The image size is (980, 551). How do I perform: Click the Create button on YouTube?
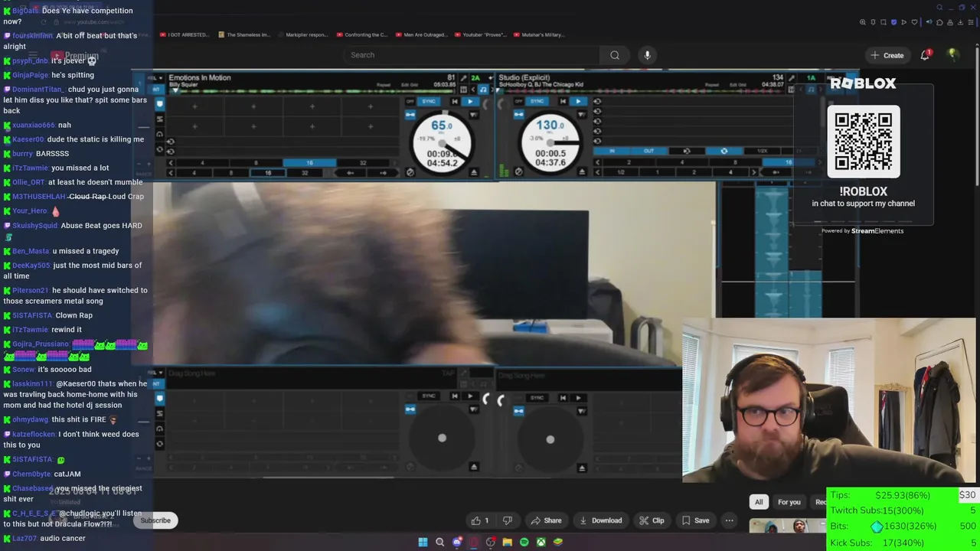887,55
